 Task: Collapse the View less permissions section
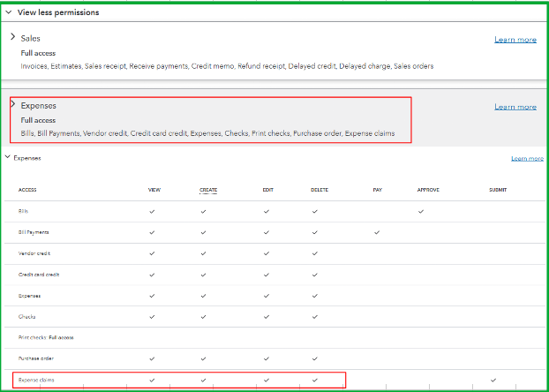9,13
